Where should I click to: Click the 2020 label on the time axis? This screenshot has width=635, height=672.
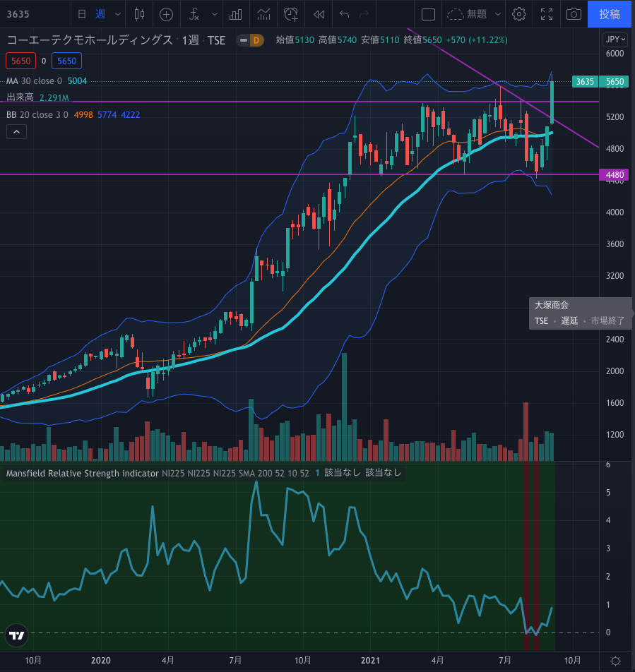click(101, 661)
